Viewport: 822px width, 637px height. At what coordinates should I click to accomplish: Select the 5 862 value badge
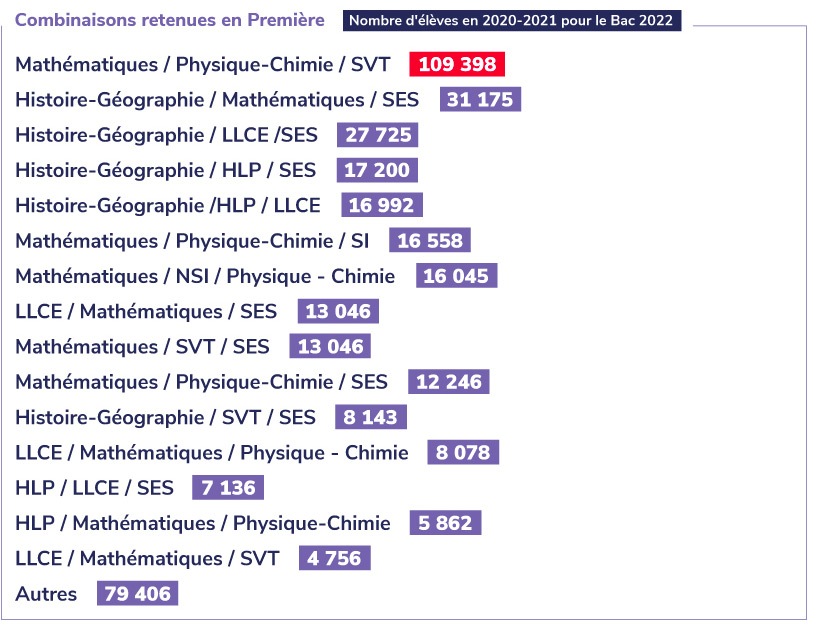[x=445, y=523]
